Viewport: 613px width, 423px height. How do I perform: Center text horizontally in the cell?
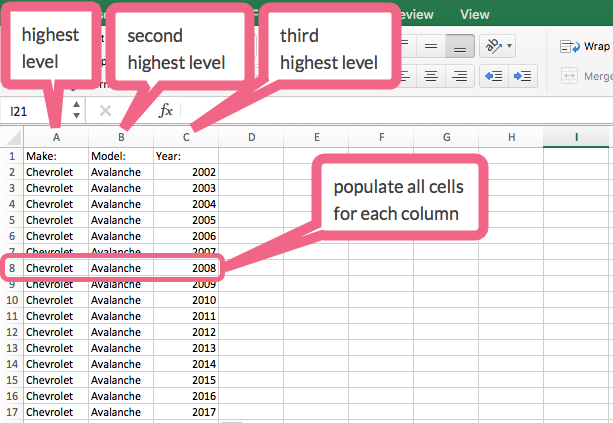(431, 76)
